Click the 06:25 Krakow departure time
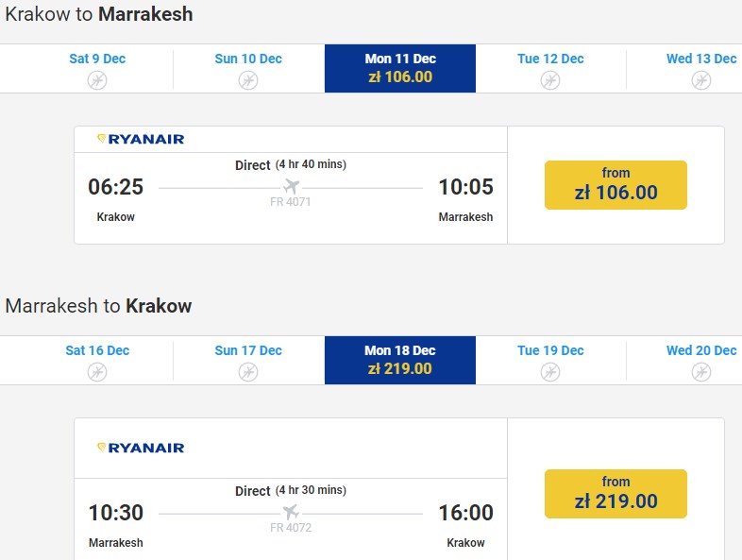The width and height of the screenshot is (742, 560). pos(116,187)
